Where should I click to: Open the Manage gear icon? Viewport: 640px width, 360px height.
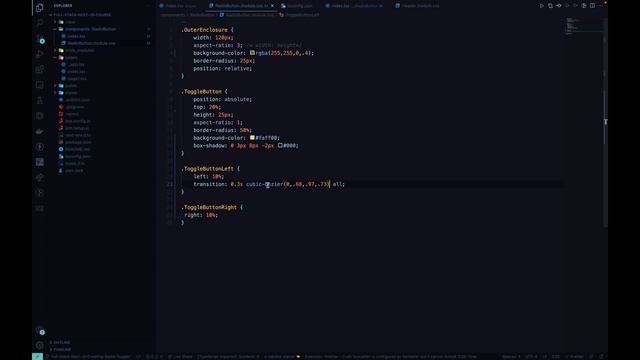[40, 345]
